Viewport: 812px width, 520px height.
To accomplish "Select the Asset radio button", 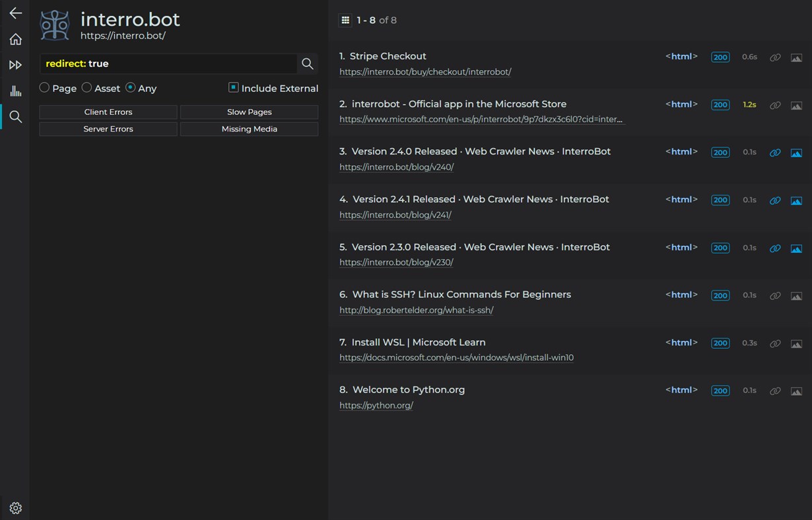I will click(86, 88).
